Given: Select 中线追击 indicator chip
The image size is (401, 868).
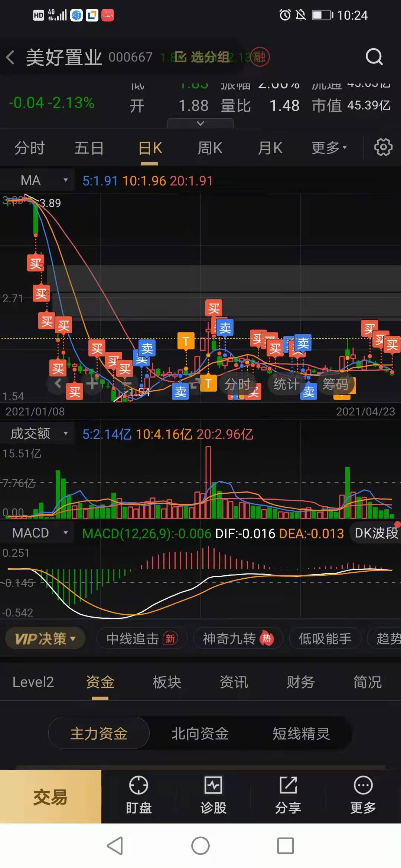Looking at the screenshot, I should coord(142,638).
